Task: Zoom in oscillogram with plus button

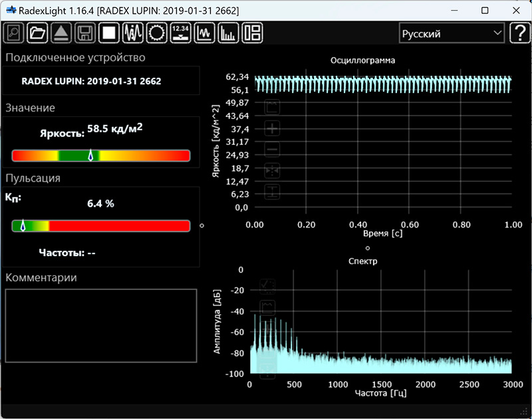Action: 273,128
